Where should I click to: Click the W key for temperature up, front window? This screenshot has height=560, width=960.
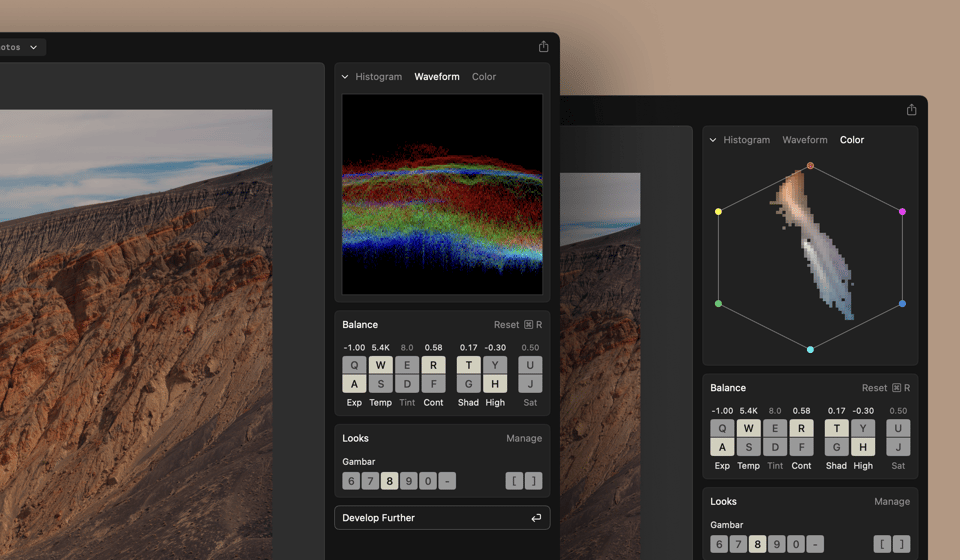tap(380, 365)
